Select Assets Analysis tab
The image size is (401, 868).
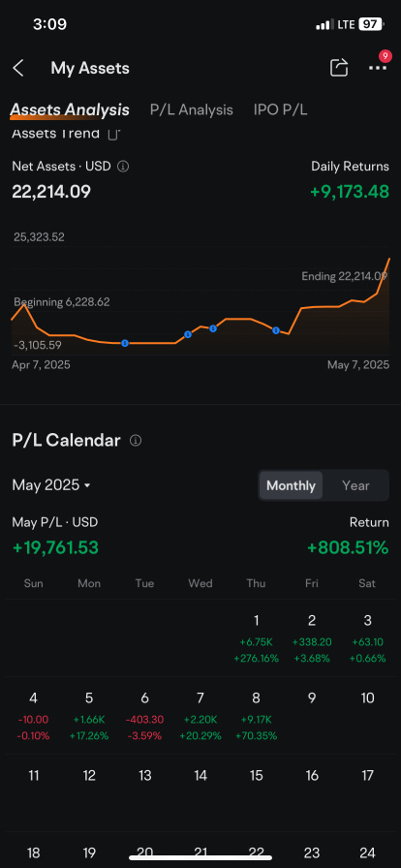(x=70, y=110)
